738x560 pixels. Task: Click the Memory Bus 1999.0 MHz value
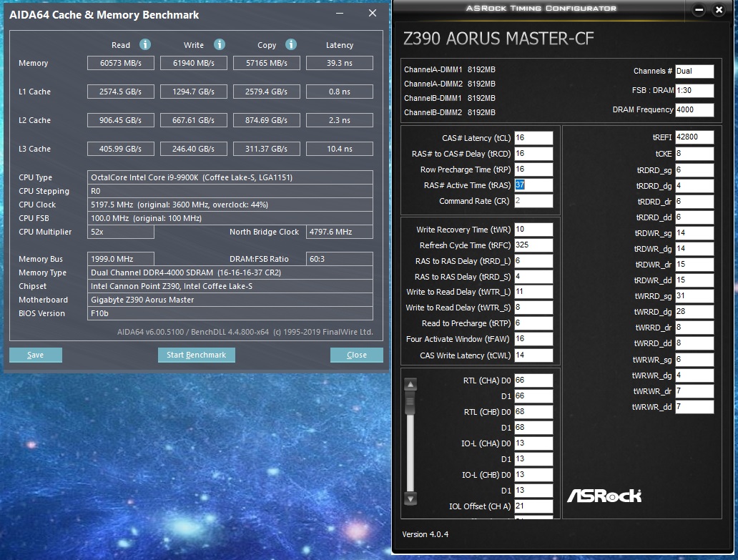click(120, 259)
